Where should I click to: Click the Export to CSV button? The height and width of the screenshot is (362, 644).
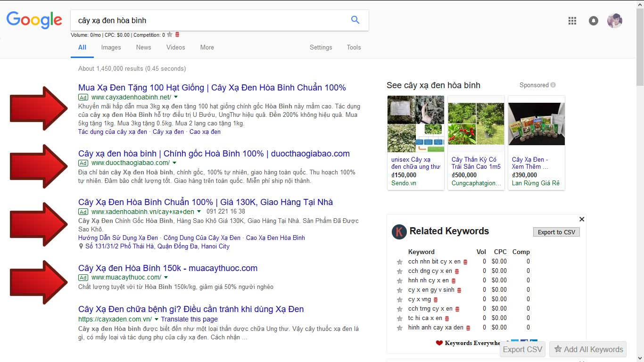(556, 232)
